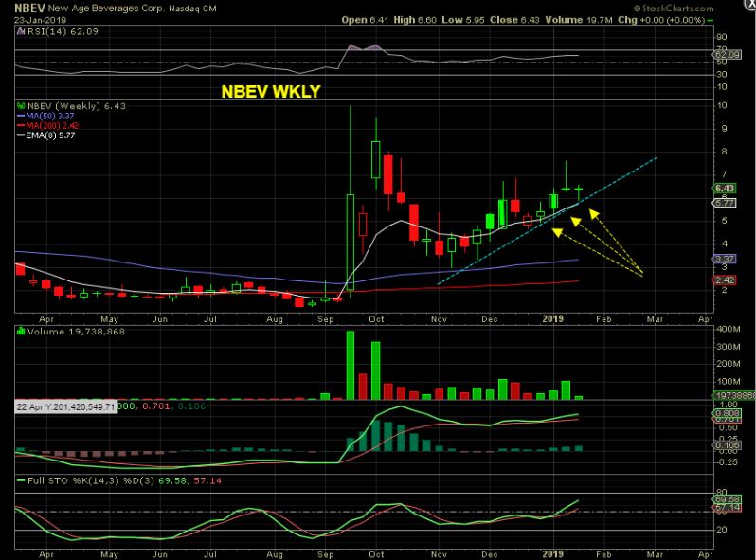This screenshot has height=560, width=756.
Task: Click the Volume 19.7M header value
Action: [579, 20]
